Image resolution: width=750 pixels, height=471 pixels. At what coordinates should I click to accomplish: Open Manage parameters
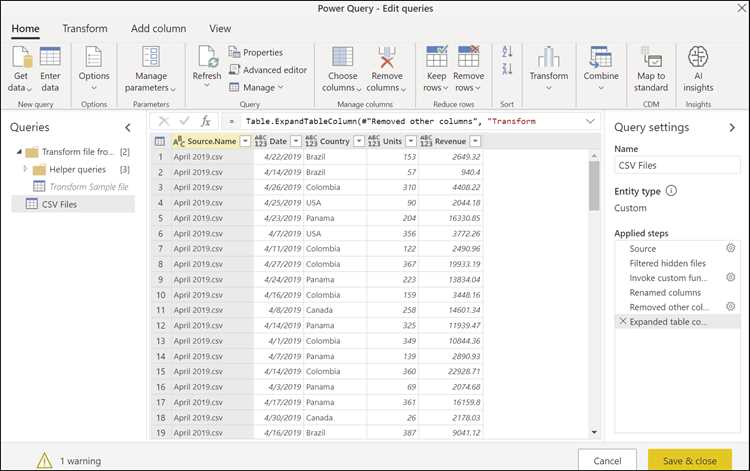pyautogui.click(x=151, y=69)
